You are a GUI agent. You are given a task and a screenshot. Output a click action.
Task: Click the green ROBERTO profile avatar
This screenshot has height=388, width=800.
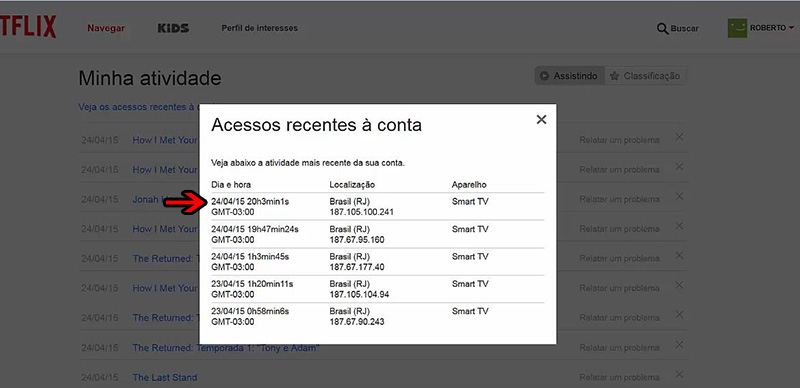(737, 28)
